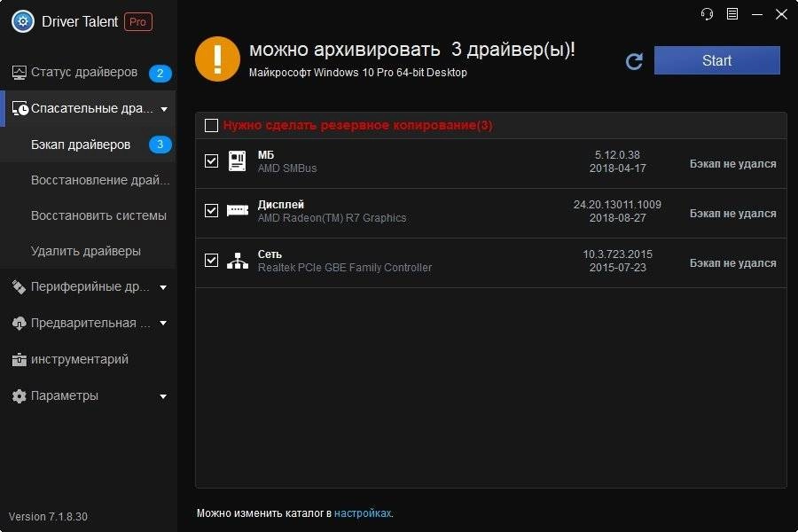This screenshot has height=532, width=798.
Task: Click Бэкап не удался status for МБ
Action: point(733,164)
